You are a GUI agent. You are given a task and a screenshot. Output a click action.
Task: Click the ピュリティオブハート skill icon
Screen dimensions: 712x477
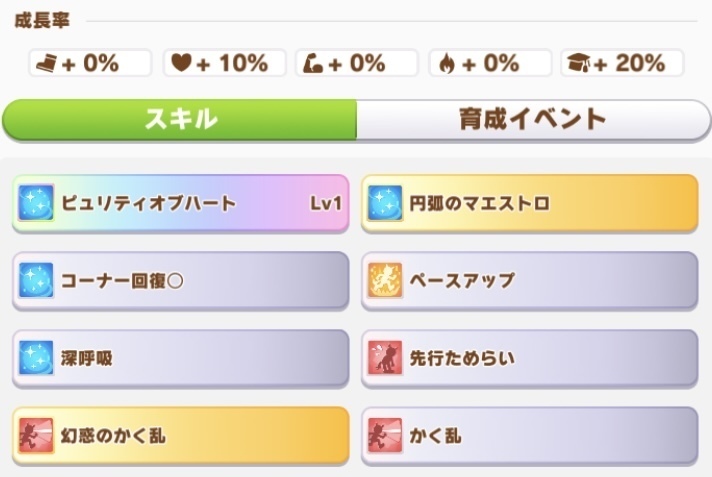pos(36,204)
